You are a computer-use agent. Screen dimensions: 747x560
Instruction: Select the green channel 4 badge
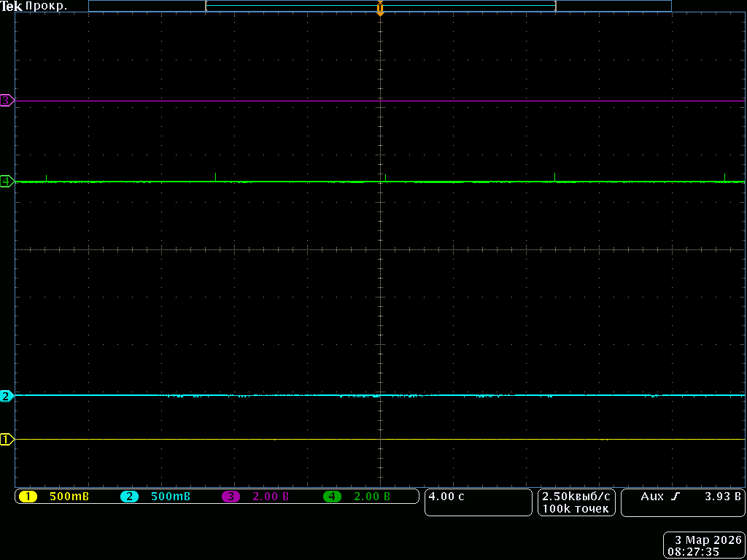click(x=332, y=497)
